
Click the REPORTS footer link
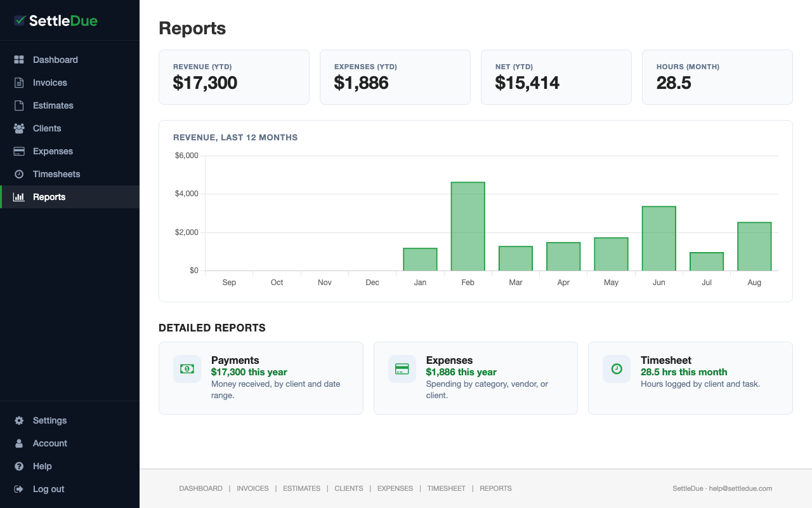tap(495, 488)
